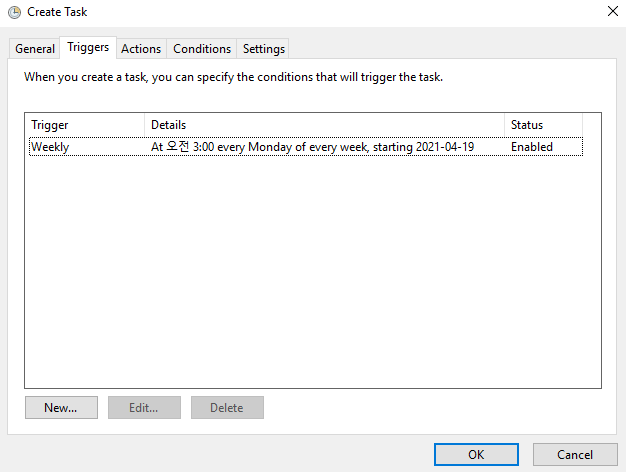Click the trigger details text 'At 오전 3:00 every Monday'
This screenshot has height=472, width=626.
[222, 147]
